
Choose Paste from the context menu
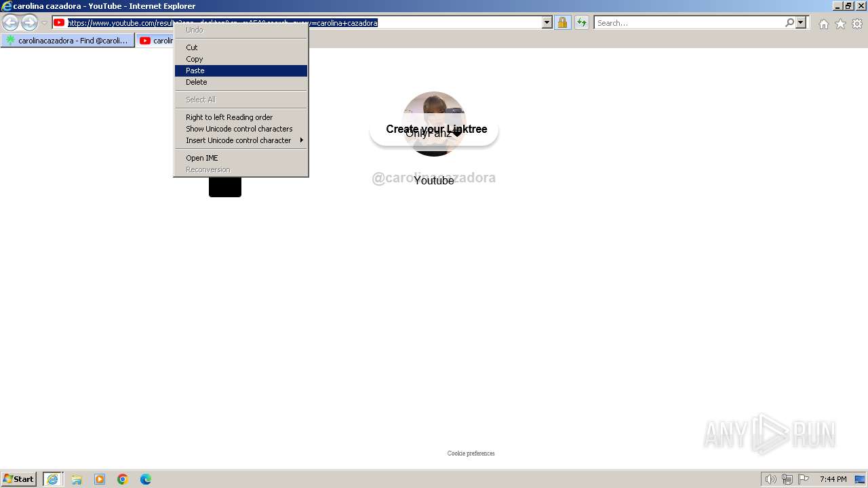241,70
